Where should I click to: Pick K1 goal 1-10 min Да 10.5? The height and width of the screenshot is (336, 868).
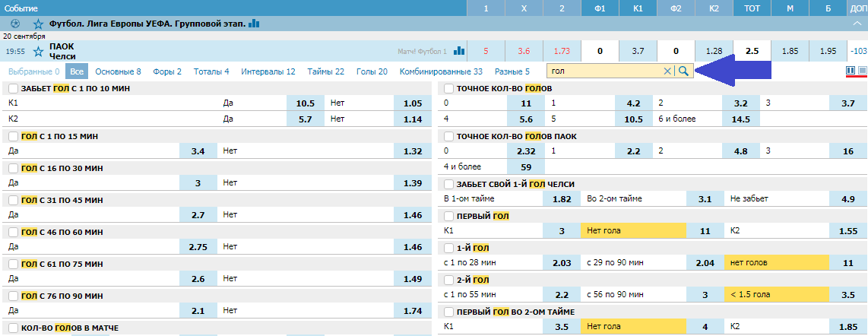[x=306, y=103]
